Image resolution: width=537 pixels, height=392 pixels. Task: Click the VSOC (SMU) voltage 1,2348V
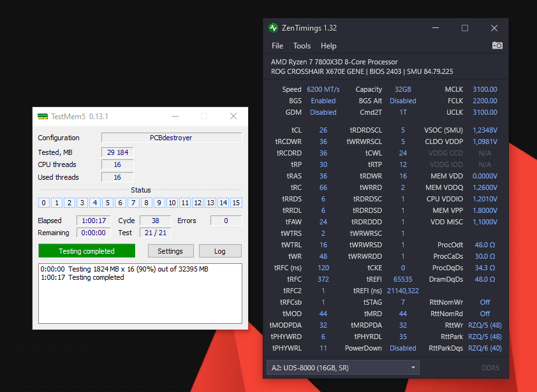coord(485,130)
